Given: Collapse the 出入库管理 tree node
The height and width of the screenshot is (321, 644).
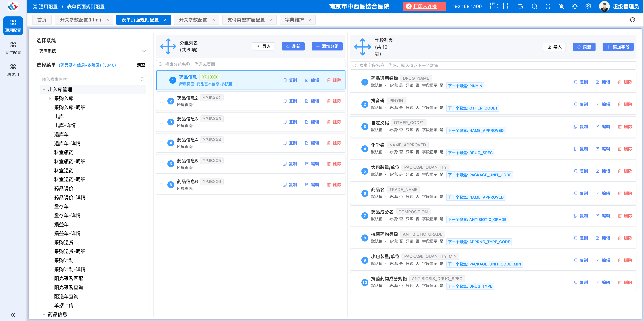Looking at the screenshot, I should click(x=44, y=89).
